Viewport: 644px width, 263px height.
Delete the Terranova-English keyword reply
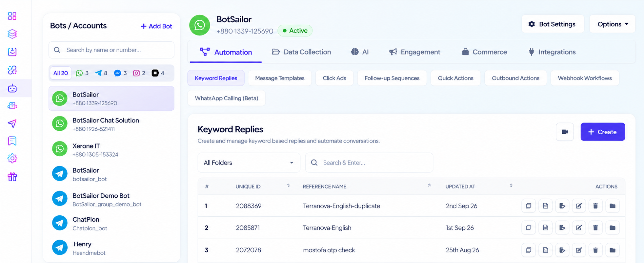tap(595, 228)
